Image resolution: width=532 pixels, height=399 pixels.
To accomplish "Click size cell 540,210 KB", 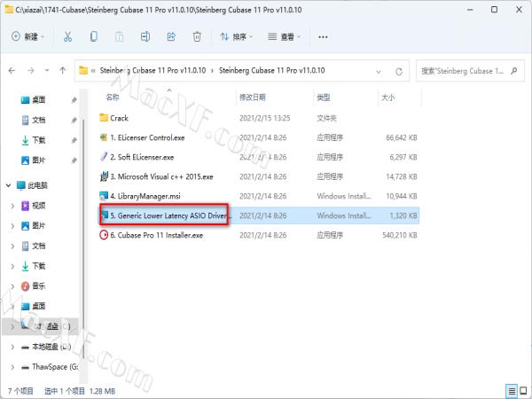I will point(400,235).
